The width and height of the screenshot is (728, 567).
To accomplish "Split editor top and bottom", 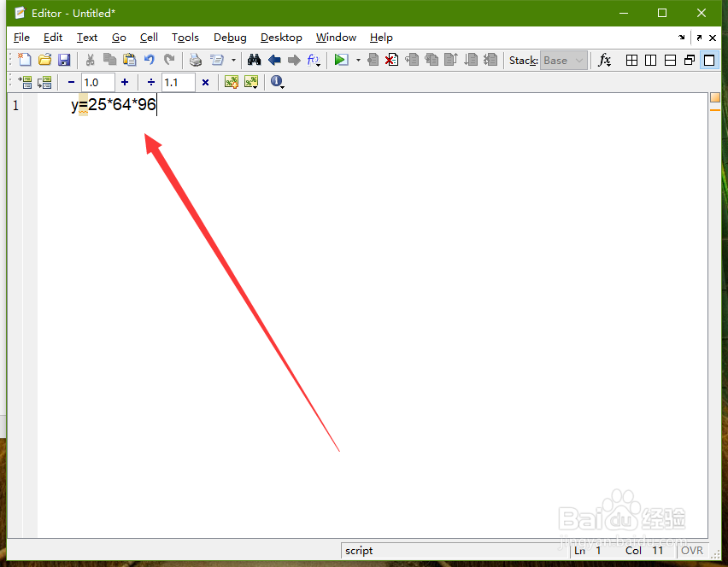I will click(x=670, y=61).
